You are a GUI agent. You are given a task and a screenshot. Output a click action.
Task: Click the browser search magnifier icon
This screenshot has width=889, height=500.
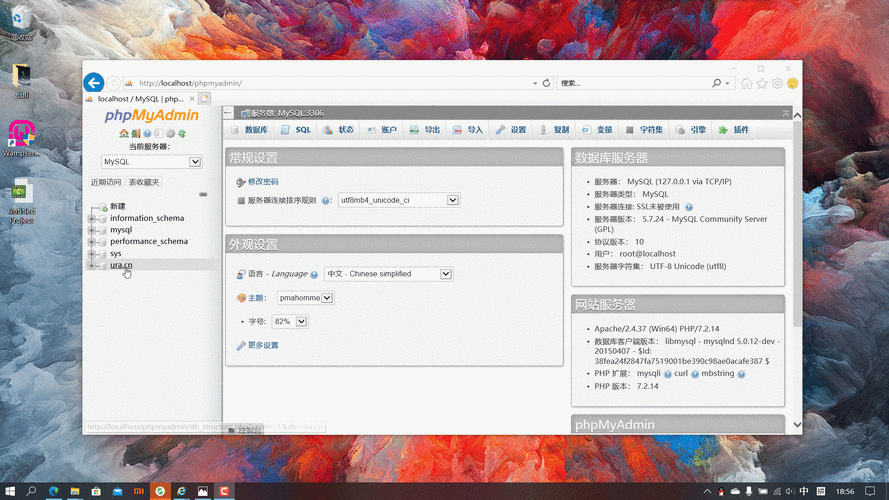[x=717, y=83]
